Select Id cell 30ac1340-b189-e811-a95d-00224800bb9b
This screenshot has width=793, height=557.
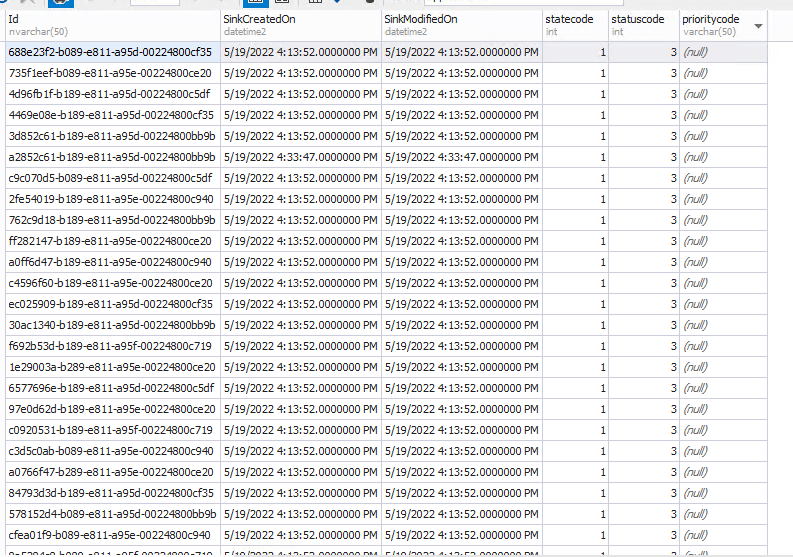coord(113,325)
